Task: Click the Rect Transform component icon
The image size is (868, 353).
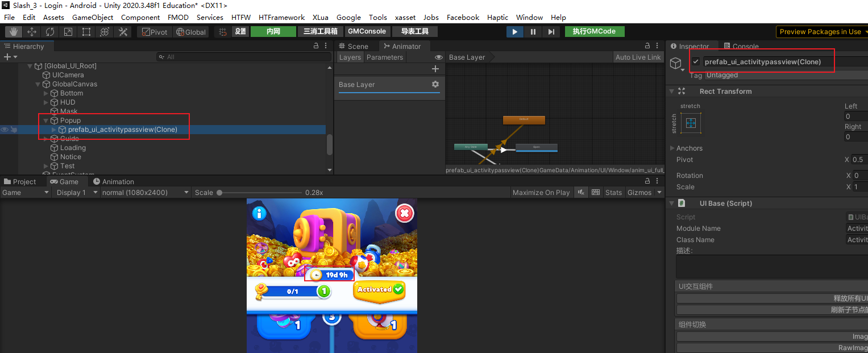Action: tap(682, 91)
